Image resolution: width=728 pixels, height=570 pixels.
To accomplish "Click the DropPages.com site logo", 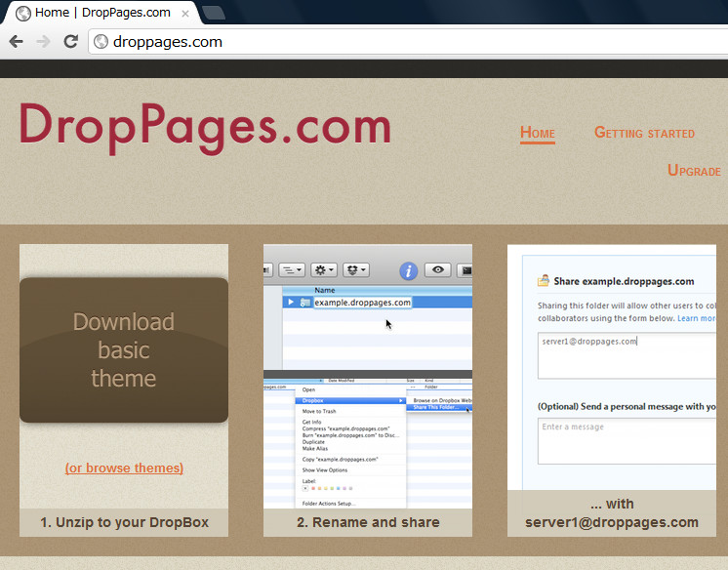I will (x=205, y=127).
